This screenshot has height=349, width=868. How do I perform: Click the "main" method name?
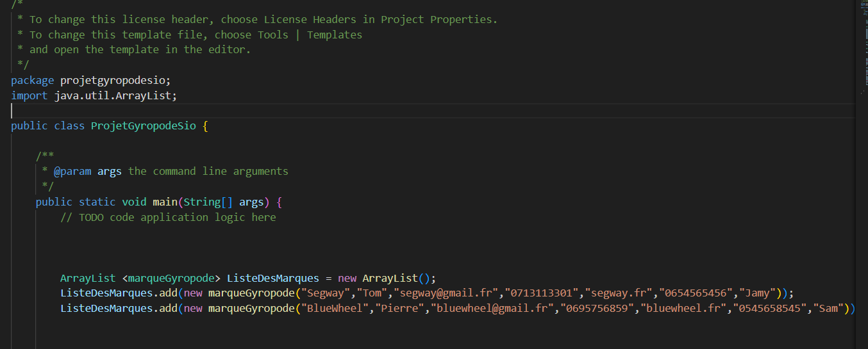pyautogui.click(x=165, y=202)
